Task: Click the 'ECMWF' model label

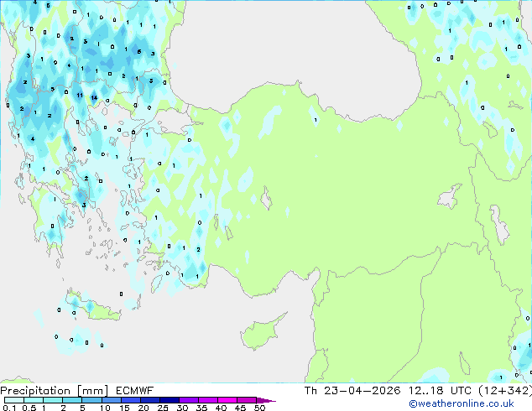Action: 135,391
